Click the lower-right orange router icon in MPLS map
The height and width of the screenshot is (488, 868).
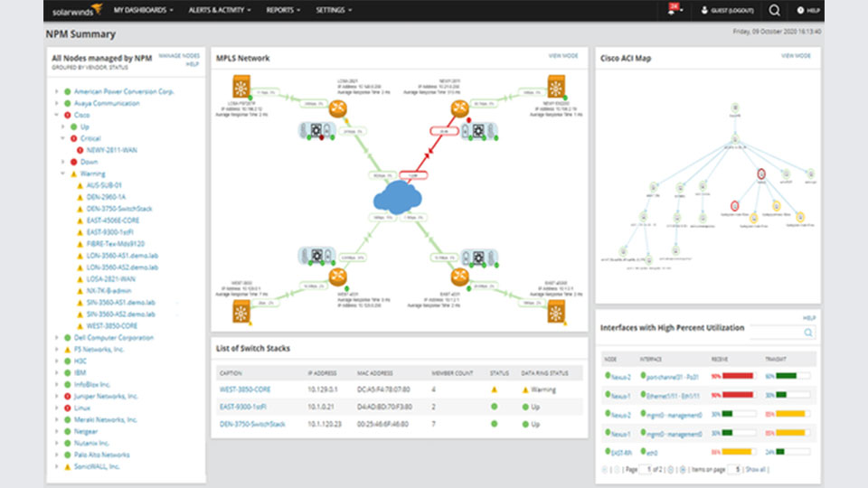(459, 277)
